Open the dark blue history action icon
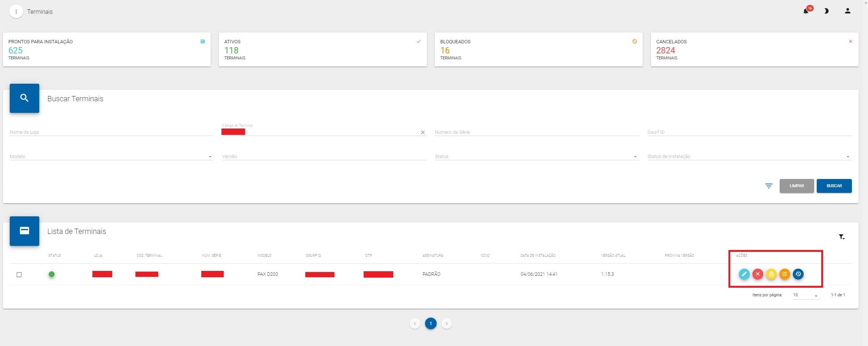The image size is (868, 346). pyautogui.click(x=798, y=274)
